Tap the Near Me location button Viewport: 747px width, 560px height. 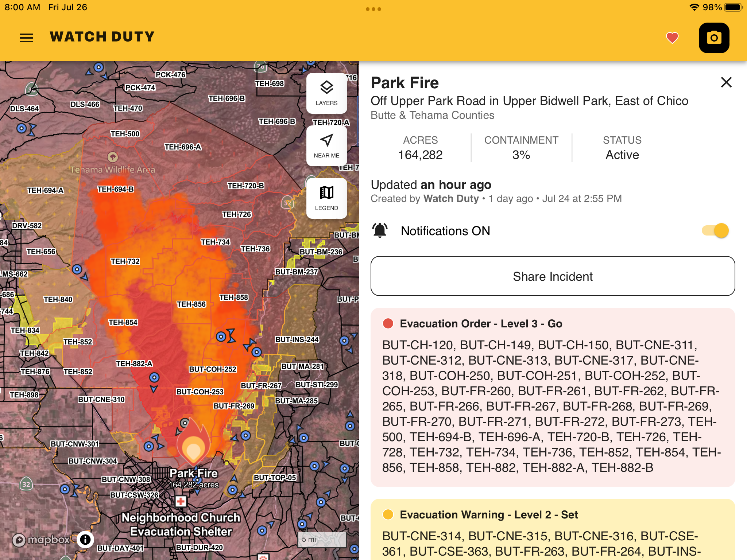point(326,145)
